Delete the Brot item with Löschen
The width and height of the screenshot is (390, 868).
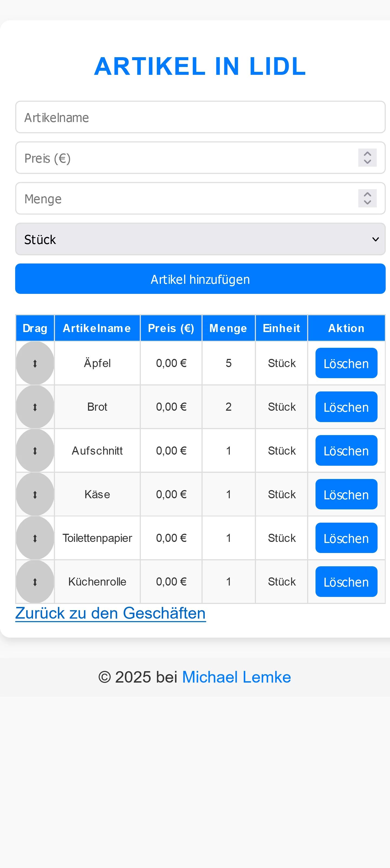[346, 407]
